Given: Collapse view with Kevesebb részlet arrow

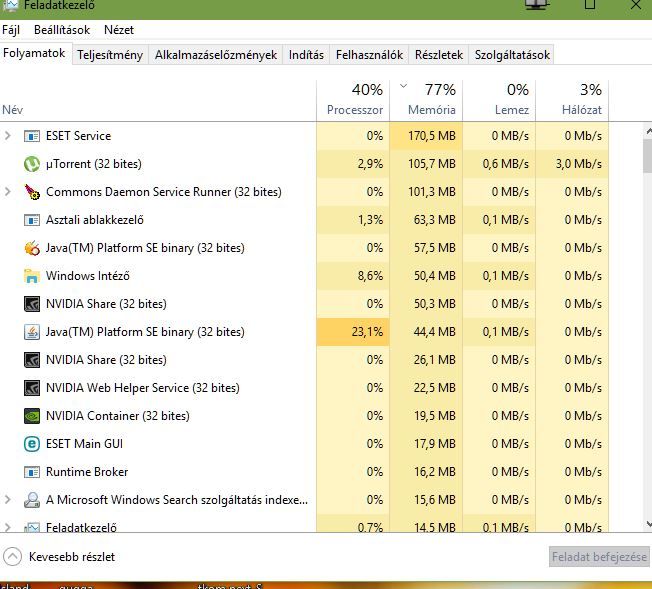Looking at the screenshot, I should coord(12,557).
